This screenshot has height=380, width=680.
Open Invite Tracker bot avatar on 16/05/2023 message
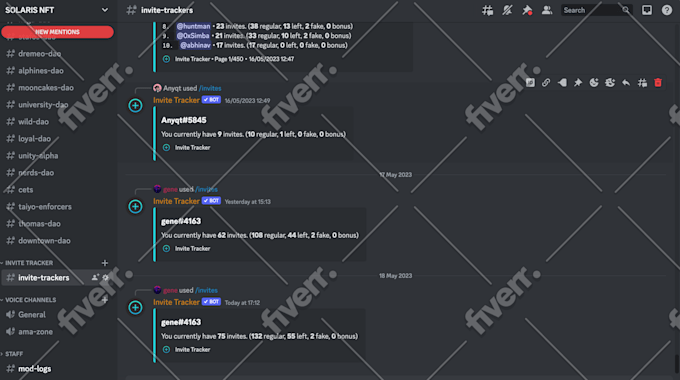tap(135, 105)
